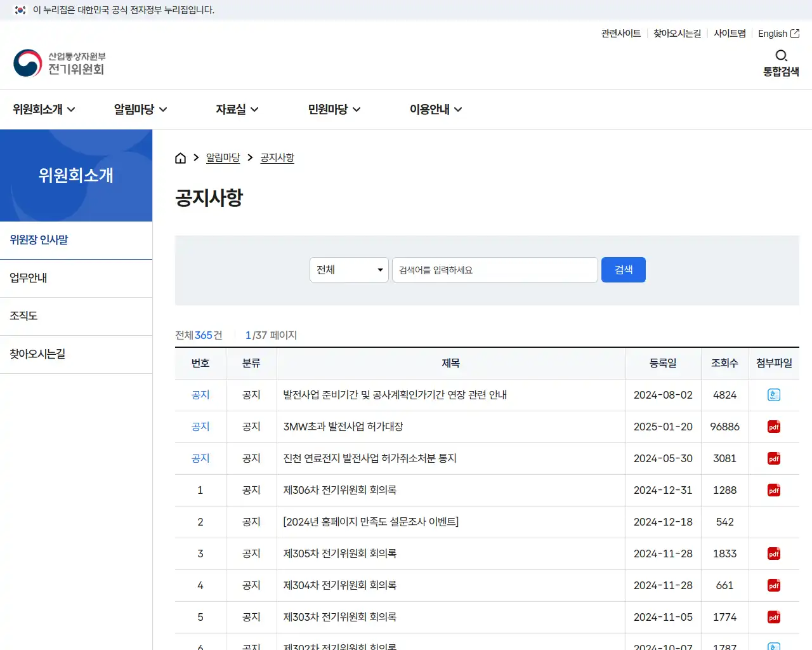Click the blue 검색 button

tap(623, 270)
